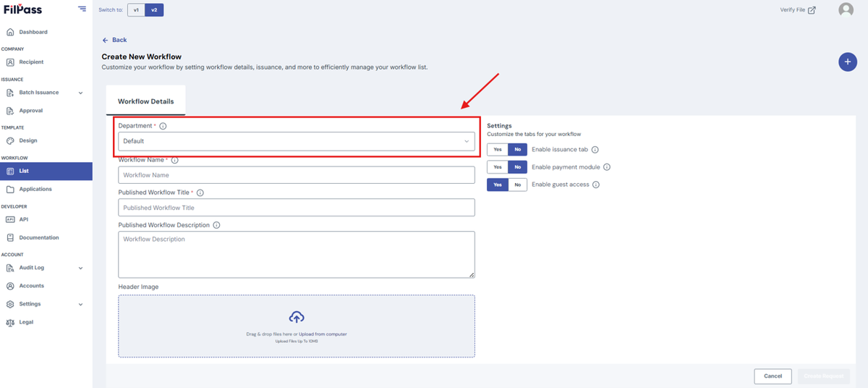Focus the Workflow Description textarea
The height and width of the screenshot is (388, 868).
pos(297,254)
